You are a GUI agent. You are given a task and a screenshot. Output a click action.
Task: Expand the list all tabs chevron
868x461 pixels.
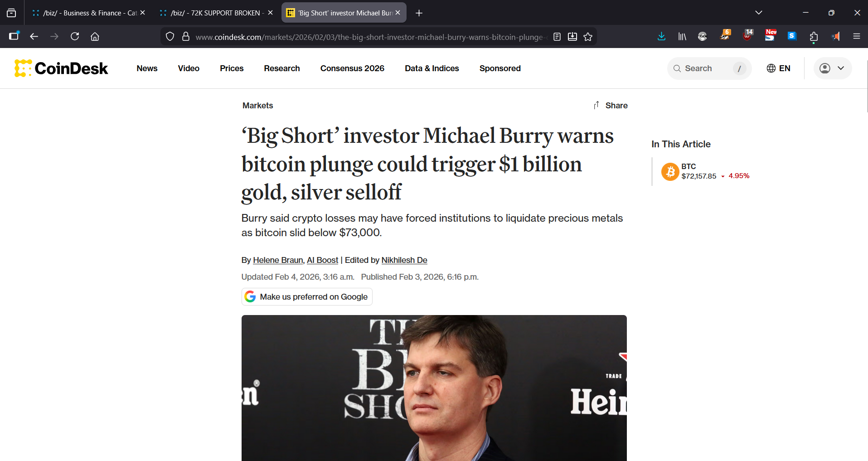click(x=759, y=13)
